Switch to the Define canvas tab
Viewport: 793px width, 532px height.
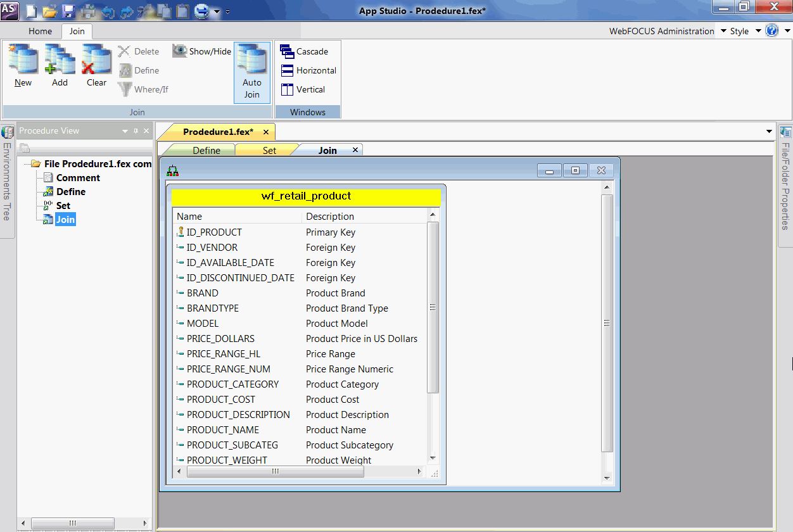(x=206, y=150)
